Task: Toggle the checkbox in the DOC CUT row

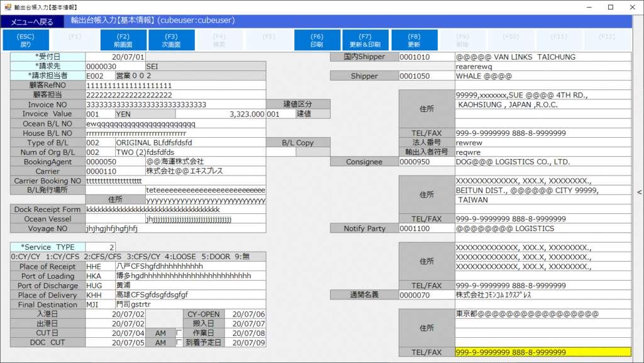Action: pos(179,343)
